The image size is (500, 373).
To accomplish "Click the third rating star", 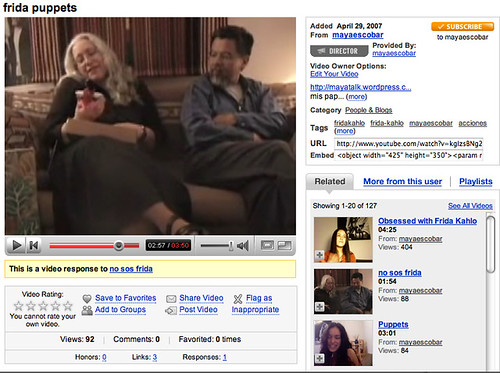I will point(43,306).
